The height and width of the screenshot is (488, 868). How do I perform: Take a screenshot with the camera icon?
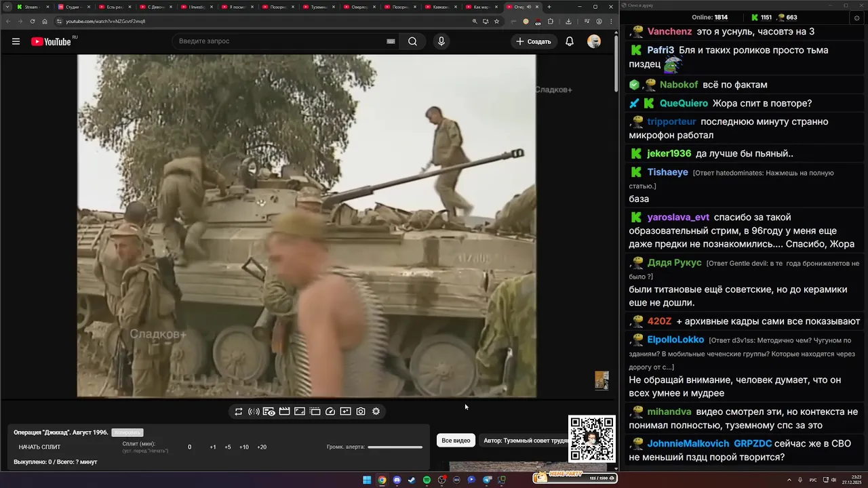361,411
